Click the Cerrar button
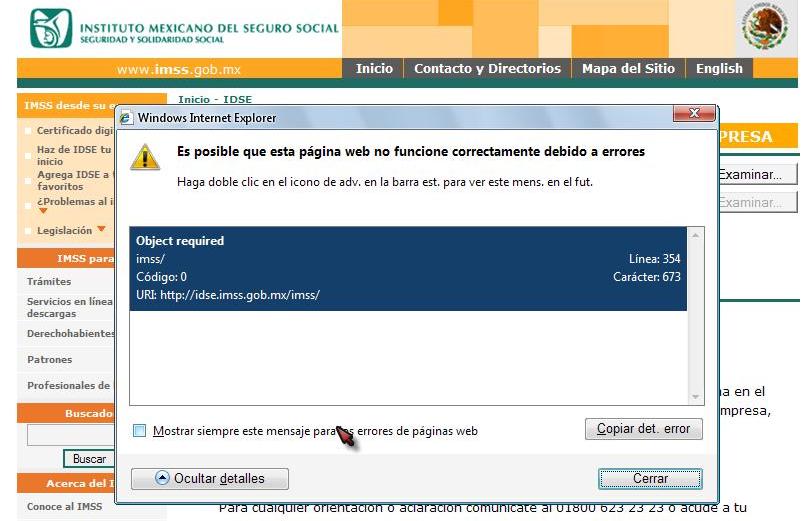804x521 pixels. (650, 478)
